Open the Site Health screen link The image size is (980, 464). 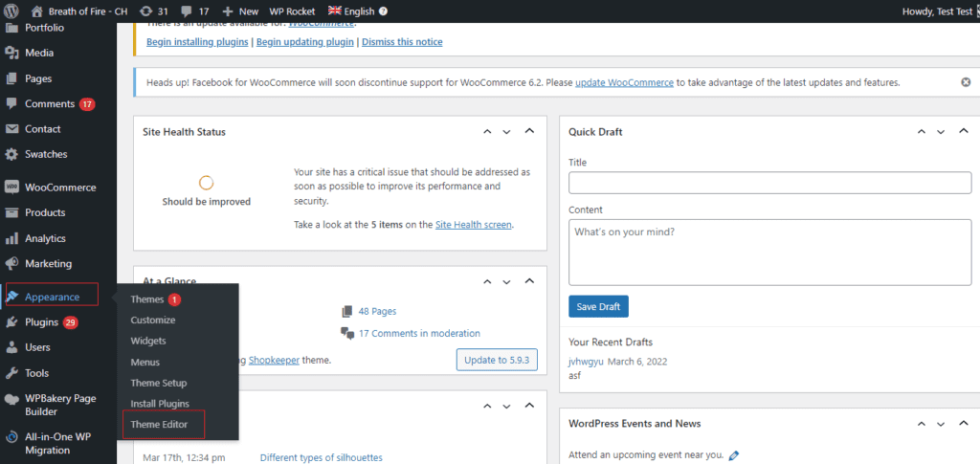click(x=474, y=224)
